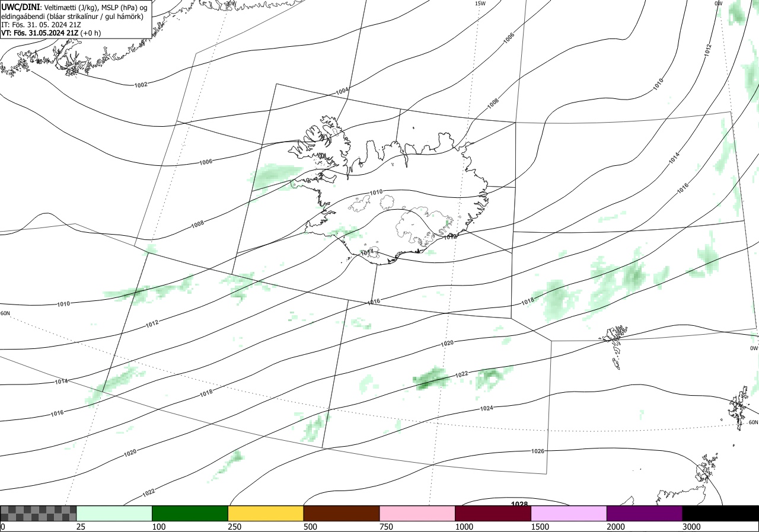Select the brown 500–750 legend swatch

pyautogui.click(x=342, y=513)
